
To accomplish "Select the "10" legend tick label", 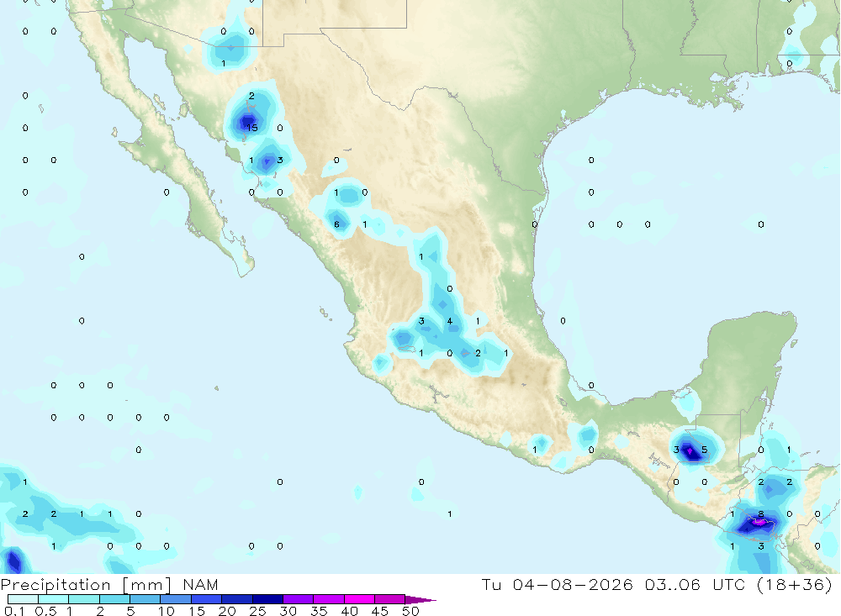I will 167,611.
